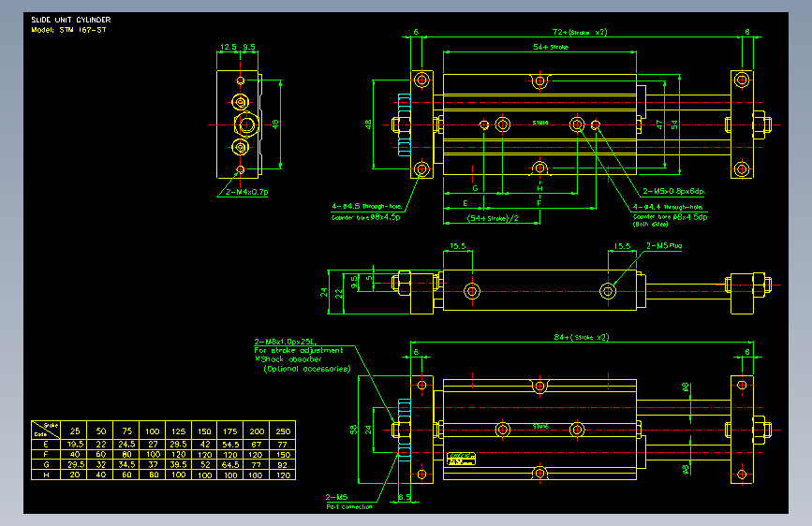Viewport: 812px width, 526px height.
Task: Select the '2-M5 Plug' callout
Action: pyautogui.click(x=664, y=246)
